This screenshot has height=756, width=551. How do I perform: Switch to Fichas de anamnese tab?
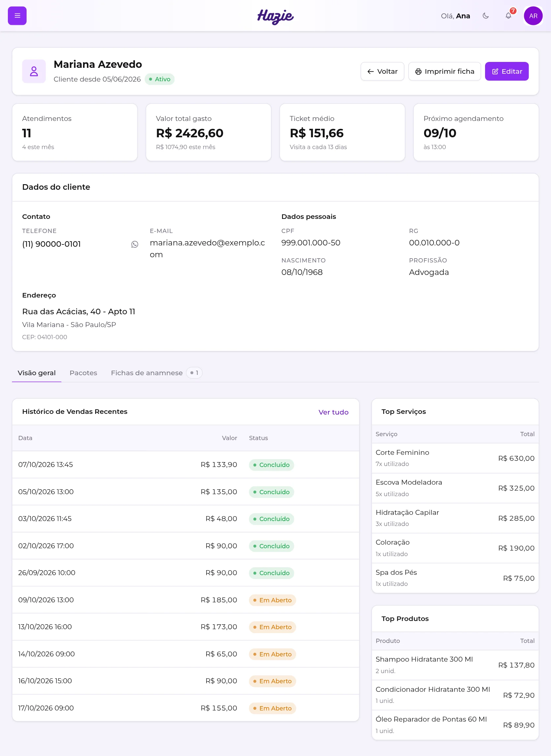156,373
